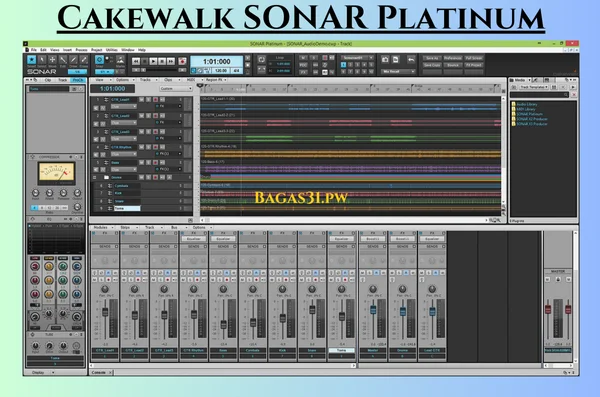Image resolution: width=600 pixels, height=397 pixels.
Task: Mute track 4 GTR Rhythm
Action: [141, 147]
